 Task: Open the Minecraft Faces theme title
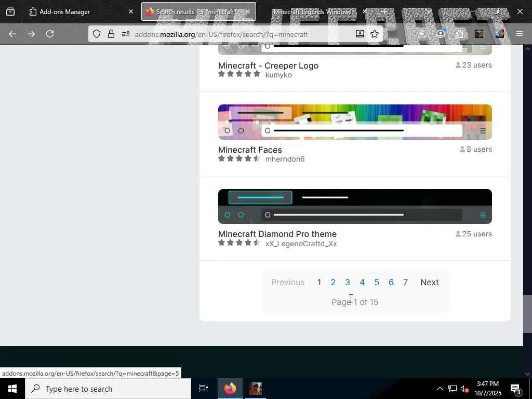(250, 150)
